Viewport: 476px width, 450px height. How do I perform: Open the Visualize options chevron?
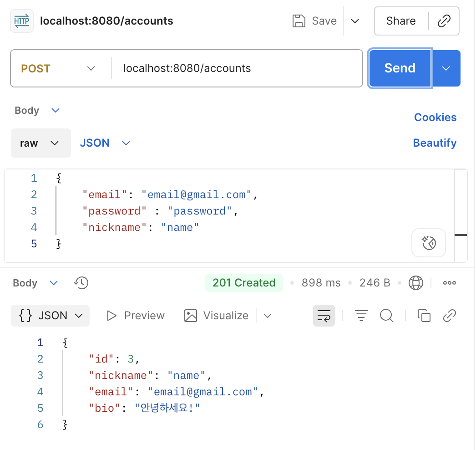coord(268,316)
